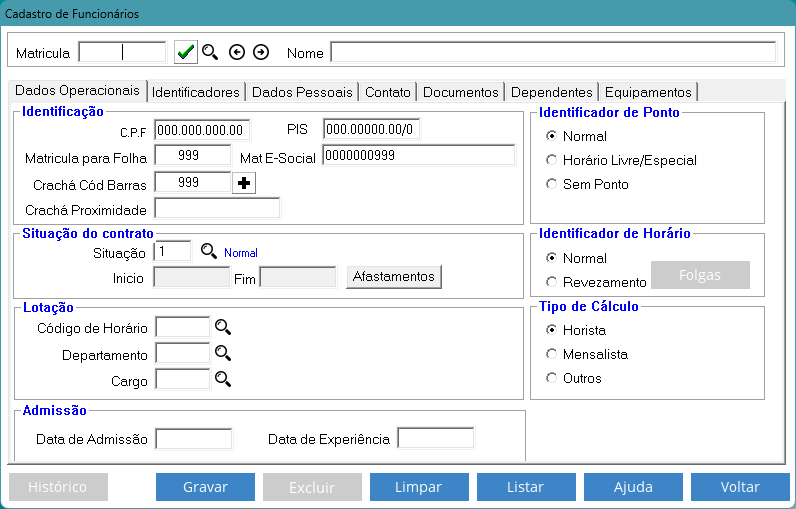Viewport: 796px width, 509px height.
Task: Select the Sem Ponto radio option
Action: 552,184
